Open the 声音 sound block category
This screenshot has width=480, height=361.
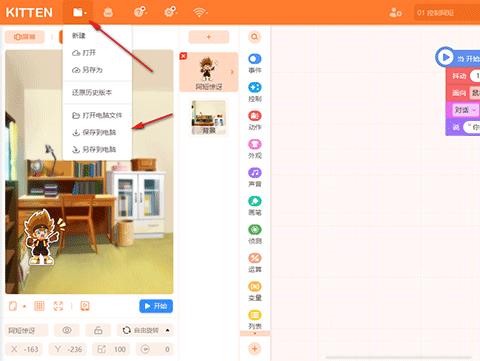click(255, 177)
